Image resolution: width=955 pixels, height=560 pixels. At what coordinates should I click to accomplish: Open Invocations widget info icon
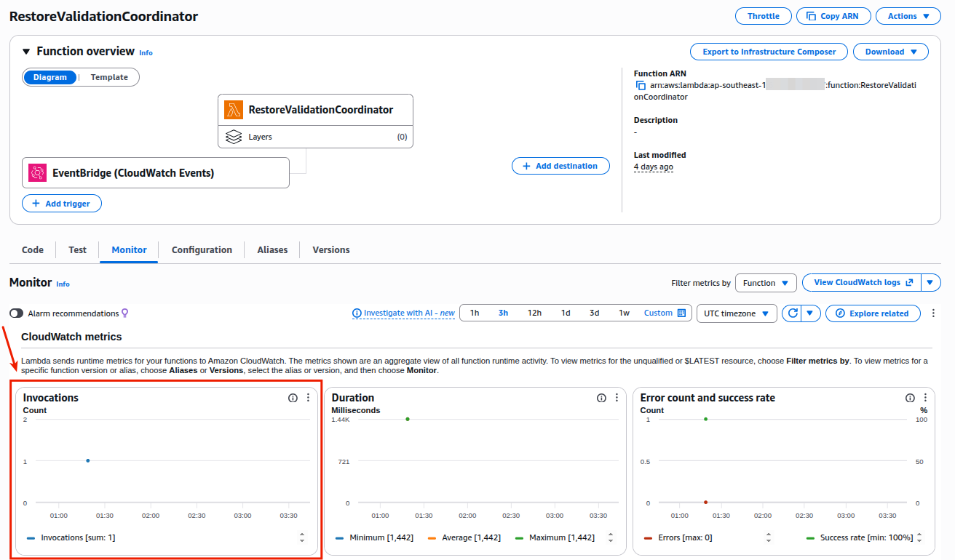(x=293, y=398)
